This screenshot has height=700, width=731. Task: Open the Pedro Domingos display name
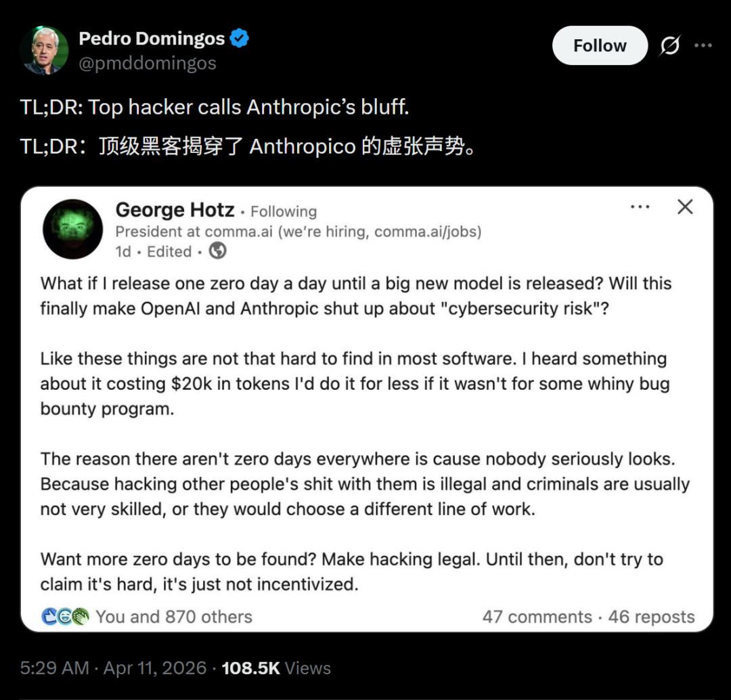click(x=152, y=38)
